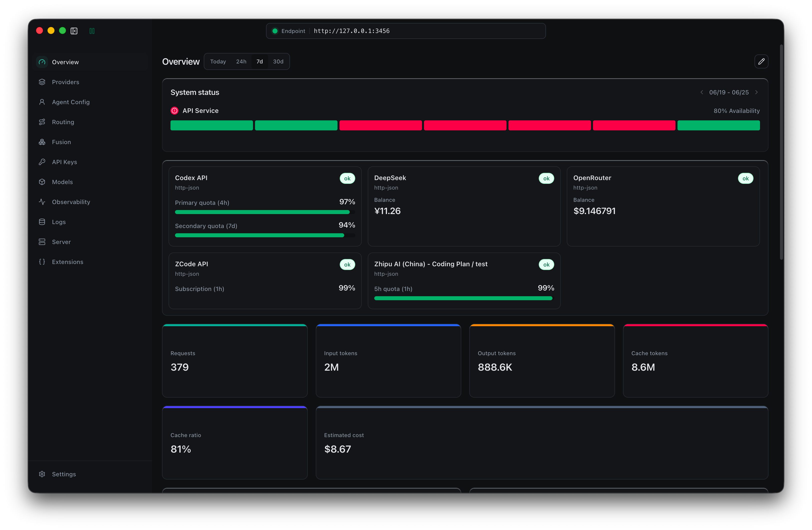Image resolution: width=812 pixels, height=530 pixels.
Task: Click the Models cube icon
Action: click(42, 182)
